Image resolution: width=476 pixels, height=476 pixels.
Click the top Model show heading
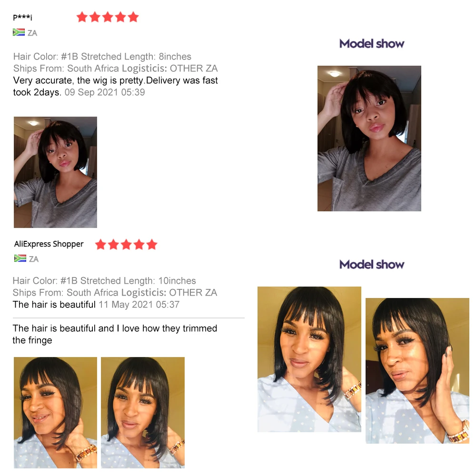(x=372, y=44)
